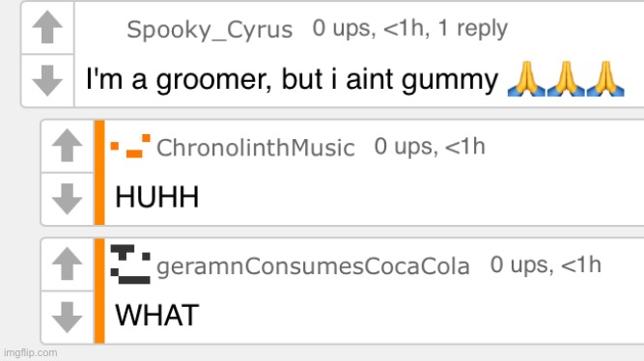Downvote geramnConsumesCocaCola's WHAT reply

67,317
